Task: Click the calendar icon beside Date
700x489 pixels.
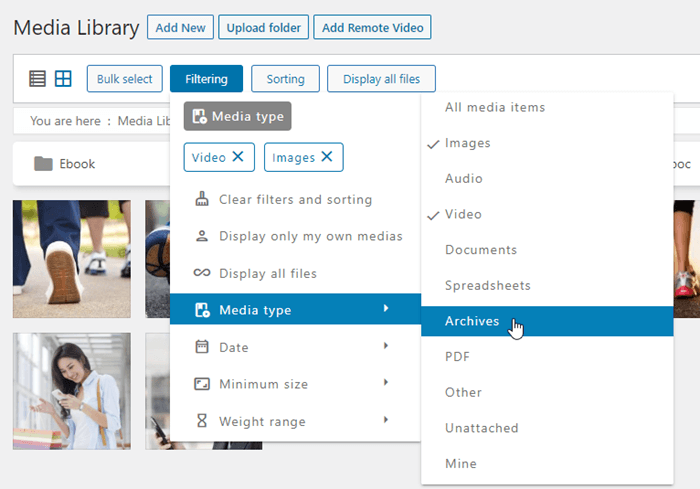Action: click(x=201, y=347)
